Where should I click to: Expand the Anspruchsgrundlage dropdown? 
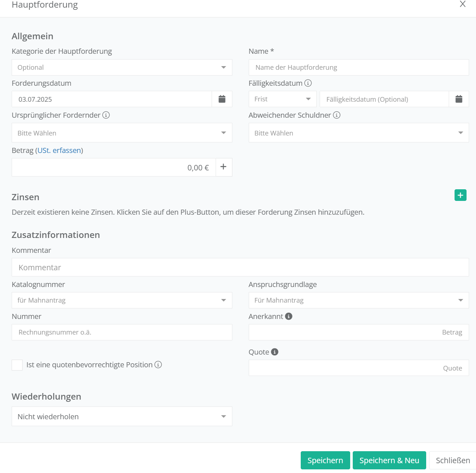tap(359, 300)
